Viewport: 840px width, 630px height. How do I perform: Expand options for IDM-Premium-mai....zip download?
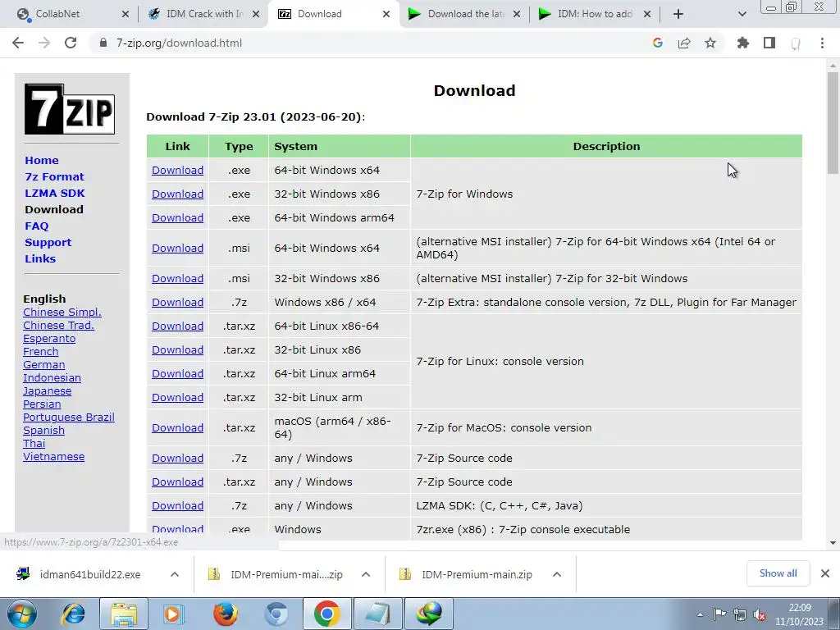[366, 574]
